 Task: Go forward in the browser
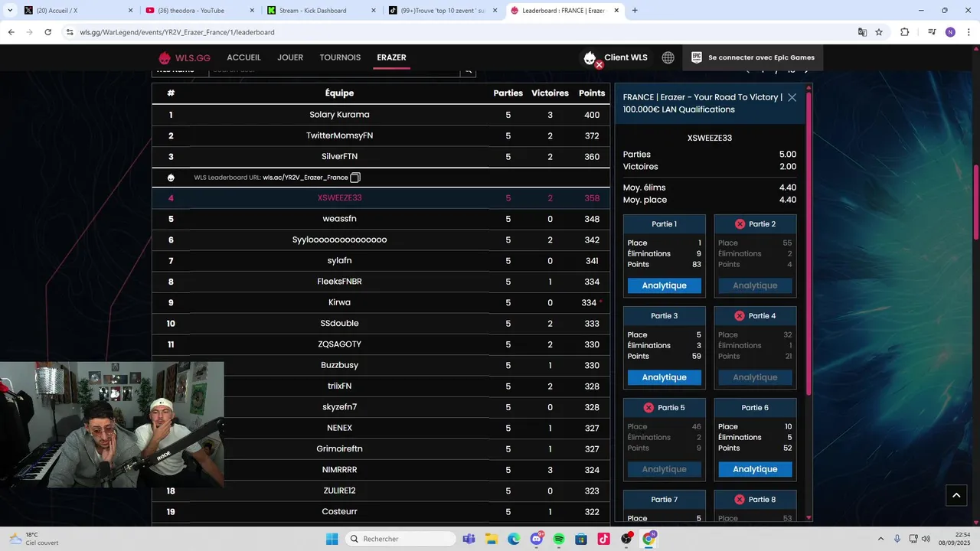(x=29, y=32)
